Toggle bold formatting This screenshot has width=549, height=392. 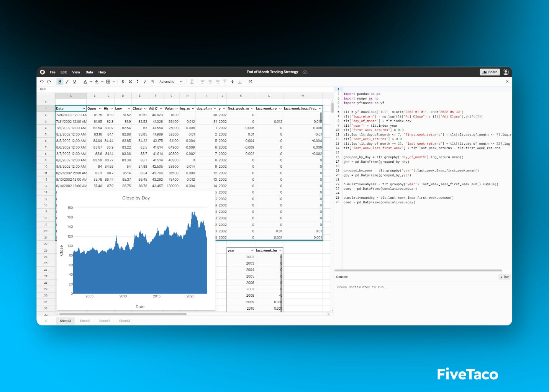59,82
